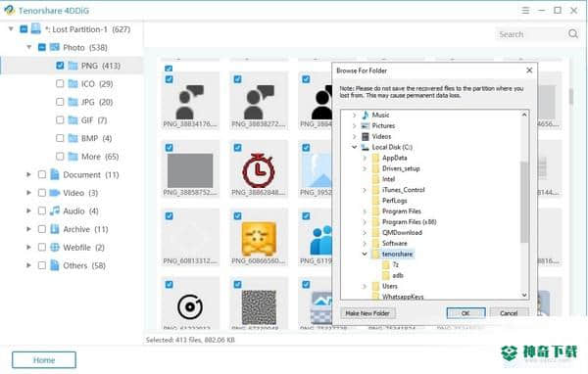The image size is (588, 374).
Task: Click the Document category icon
Action: (x=55, y=174)
